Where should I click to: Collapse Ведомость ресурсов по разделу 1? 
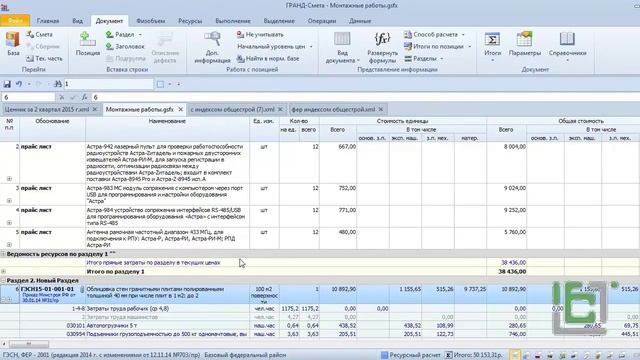click(3, 254)
